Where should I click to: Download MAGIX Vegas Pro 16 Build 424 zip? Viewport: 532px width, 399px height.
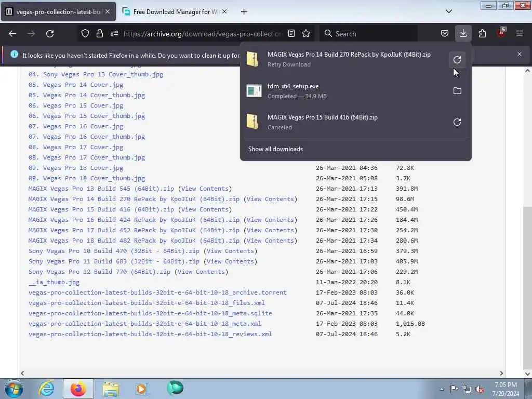(x=134, y=220)
